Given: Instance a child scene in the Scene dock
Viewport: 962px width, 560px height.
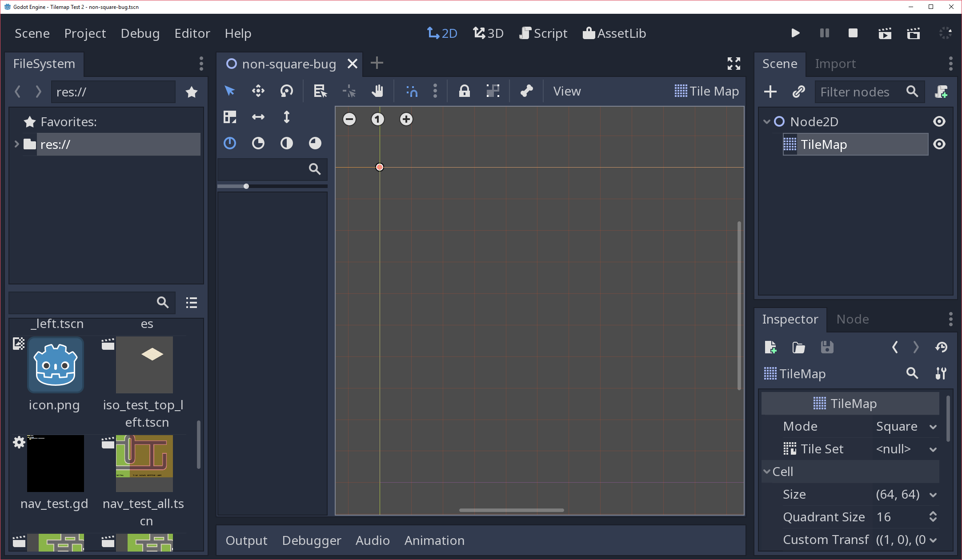Looking at the screenshot, I should (798, 92).
